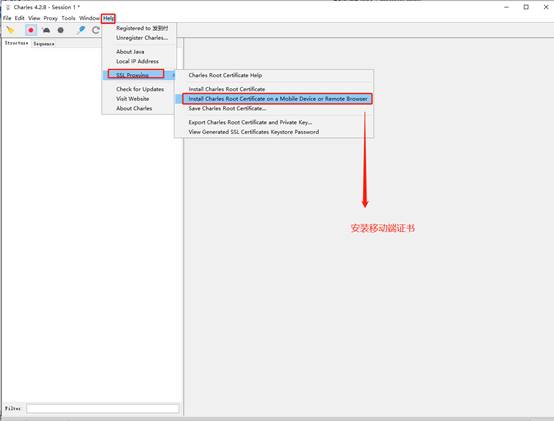Click the circular arrow Repeat icon
This screenshot has width=554, height=421.
click(x=96, y=30)
